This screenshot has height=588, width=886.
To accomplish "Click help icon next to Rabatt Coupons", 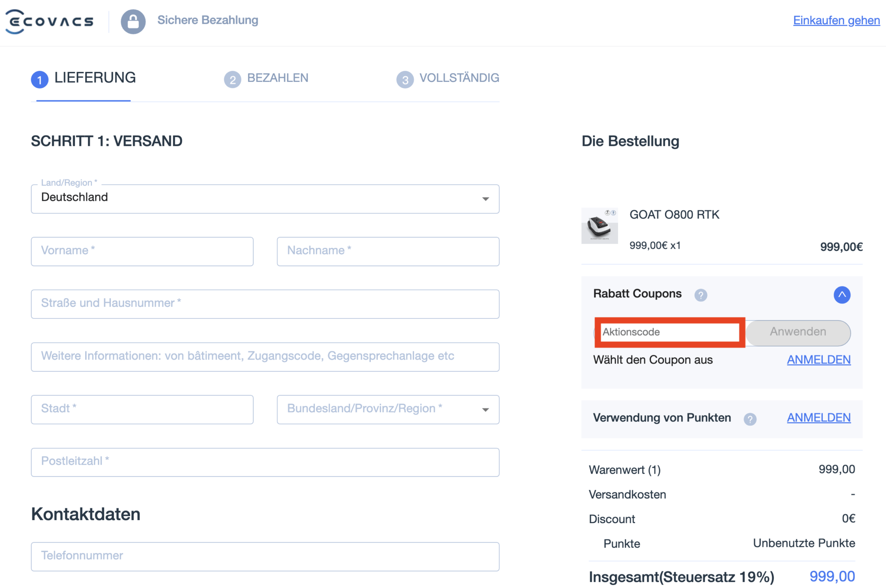I will click(700, 295).
